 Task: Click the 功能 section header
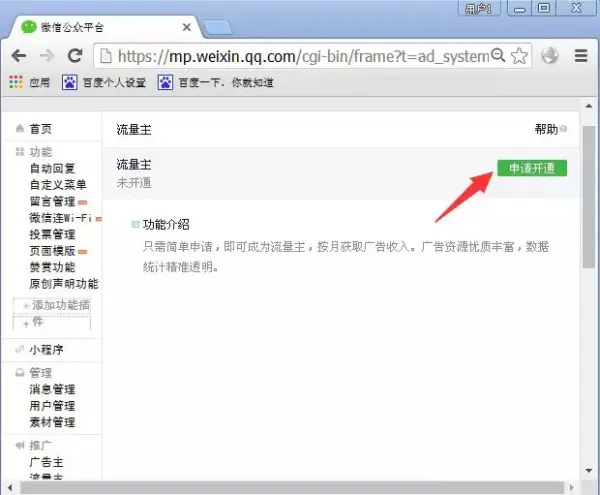coord(41,152)
